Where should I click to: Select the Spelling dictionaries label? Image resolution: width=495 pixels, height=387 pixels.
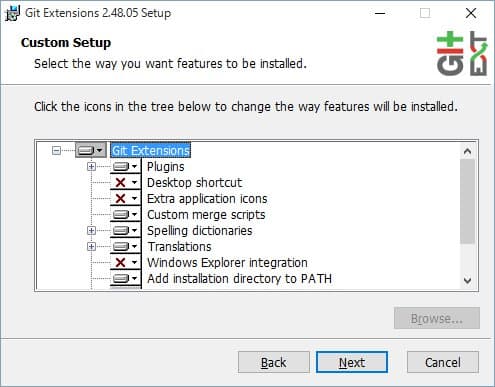[200, 231]
